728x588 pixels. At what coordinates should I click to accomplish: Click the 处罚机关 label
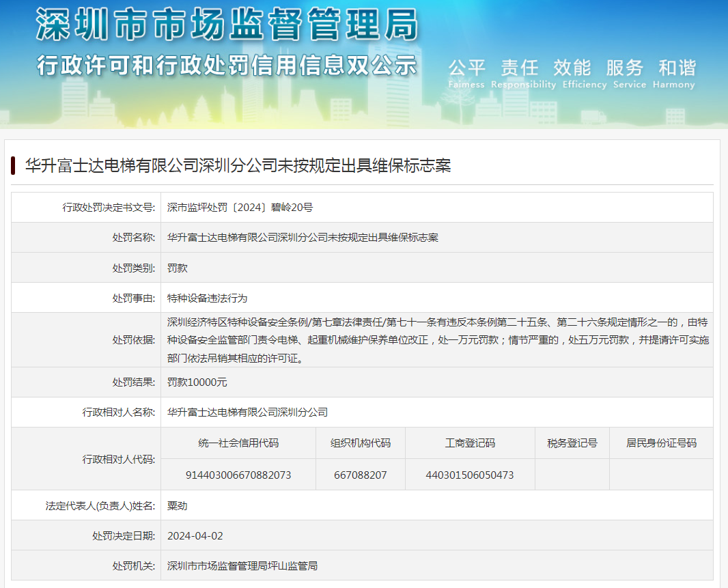pos(134,566)
